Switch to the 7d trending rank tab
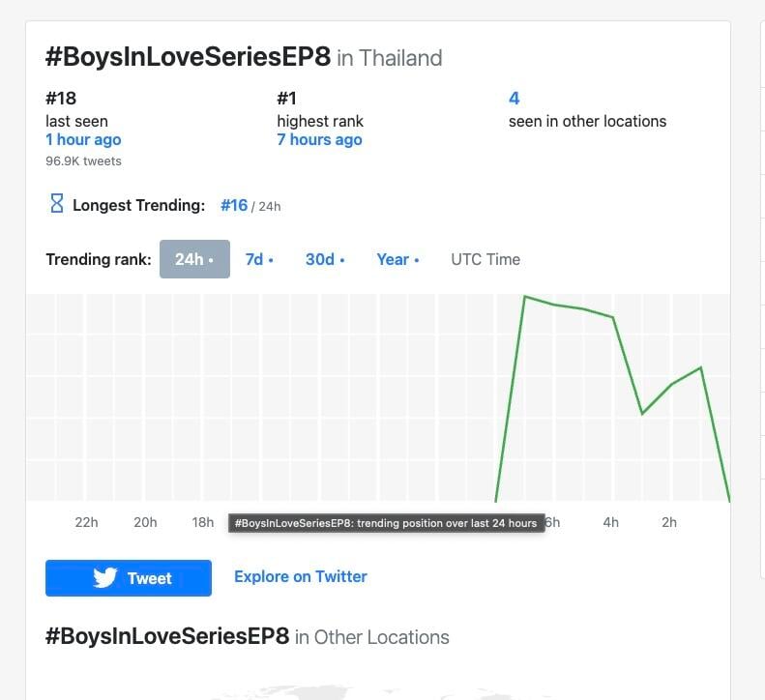The image size is (765, 700). (x=259, y=259)
